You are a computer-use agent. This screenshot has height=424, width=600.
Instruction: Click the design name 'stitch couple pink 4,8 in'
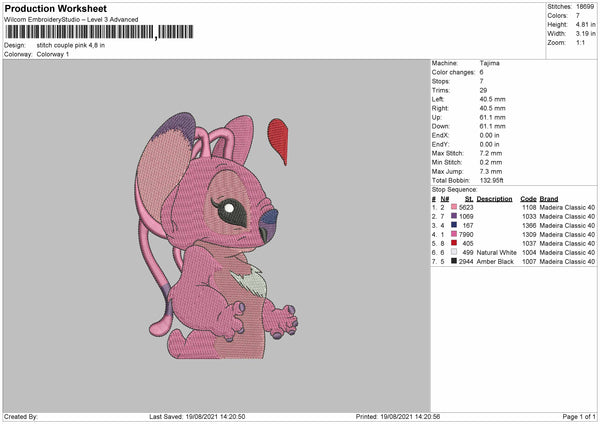(x=71, y=45)
